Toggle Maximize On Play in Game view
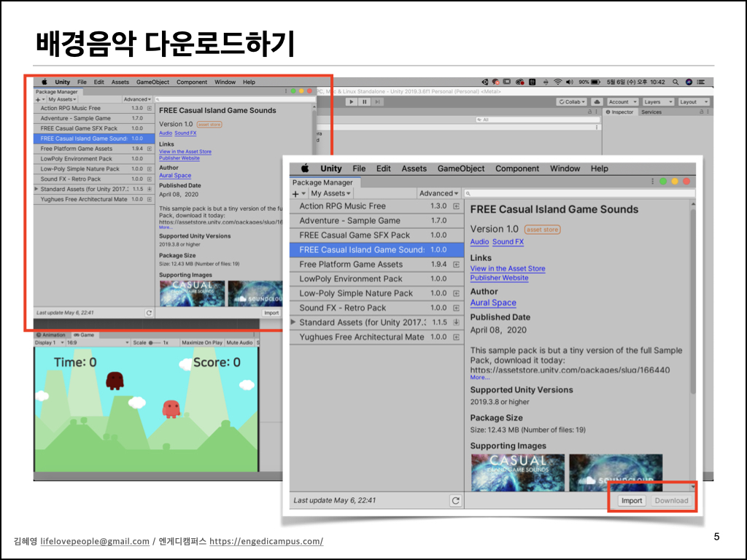The height and width of the screenshot is (560, 747). [x=202, y=343]
